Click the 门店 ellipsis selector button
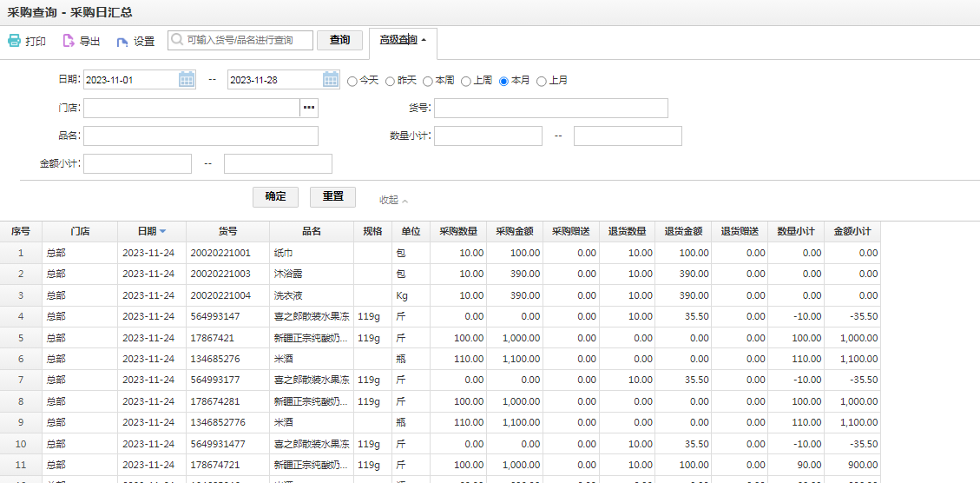This screenshot has width=980, height=483. (x=309, y=109)
